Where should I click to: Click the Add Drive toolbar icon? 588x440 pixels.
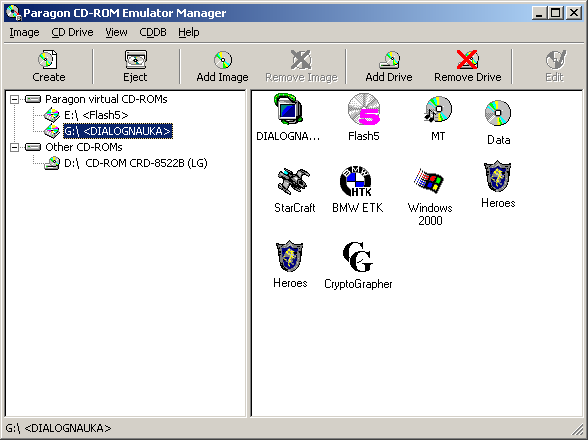(389, 66)
